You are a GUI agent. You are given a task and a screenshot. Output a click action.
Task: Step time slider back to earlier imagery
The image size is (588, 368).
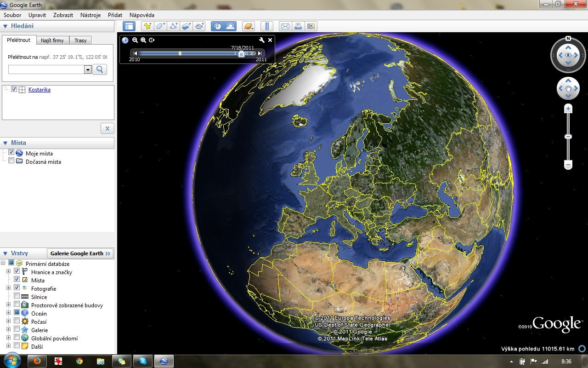[x=135, y=53]
